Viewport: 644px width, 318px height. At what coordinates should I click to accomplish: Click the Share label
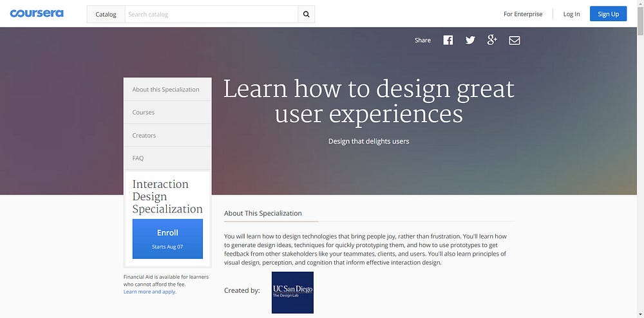422,40
